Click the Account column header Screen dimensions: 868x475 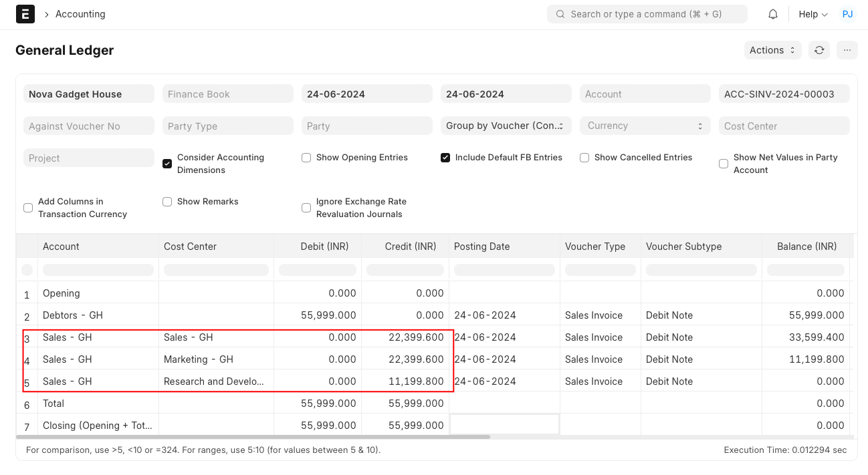tap(62, 247)
